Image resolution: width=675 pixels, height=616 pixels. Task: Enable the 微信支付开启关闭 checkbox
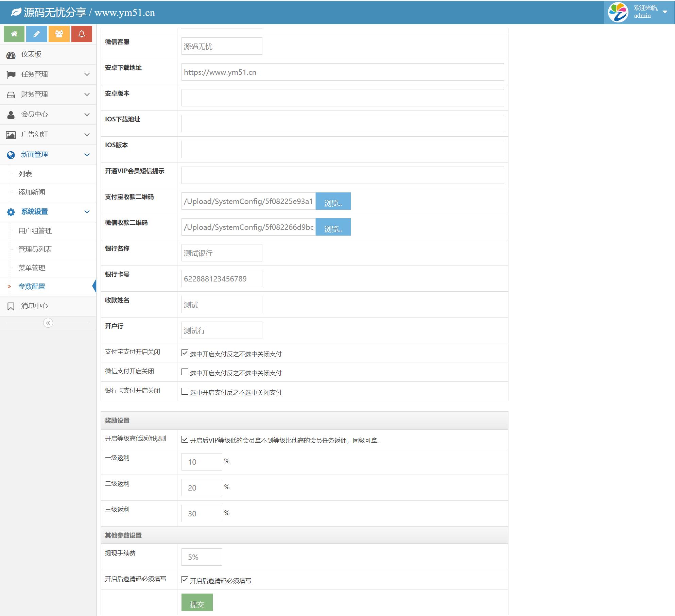185,372
